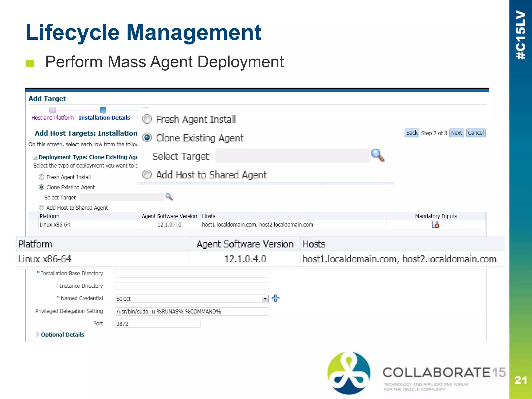Click the Back button
Screen dimensions: 532x399
coord(412,133)
